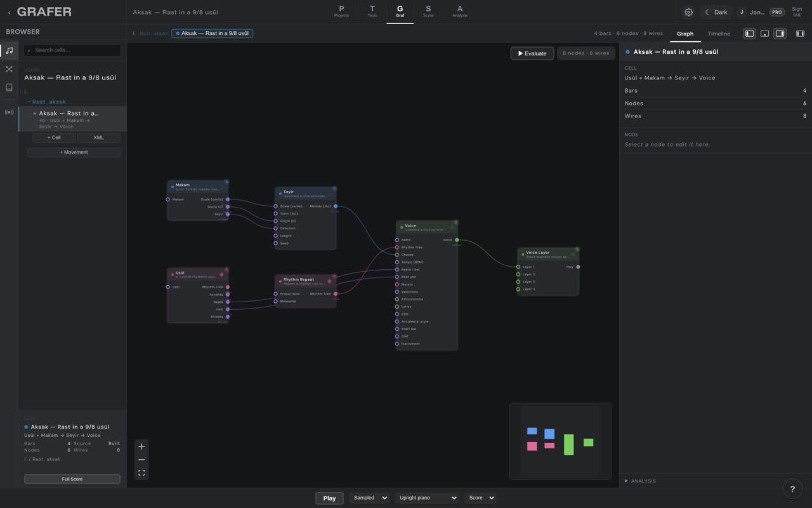Select the Aksak cell in browser tree
Viewport: 812px width, 508px height.
point(72,119)
